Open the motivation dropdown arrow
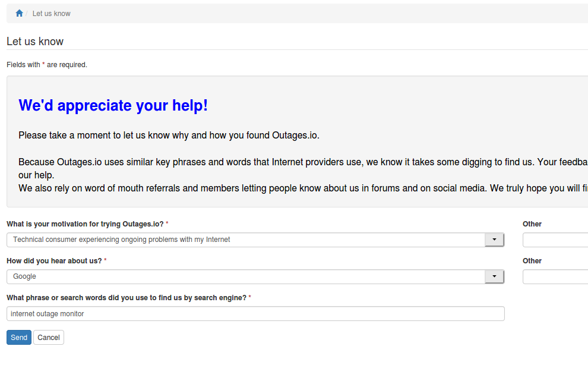588x365 pixels. (494, 240)
